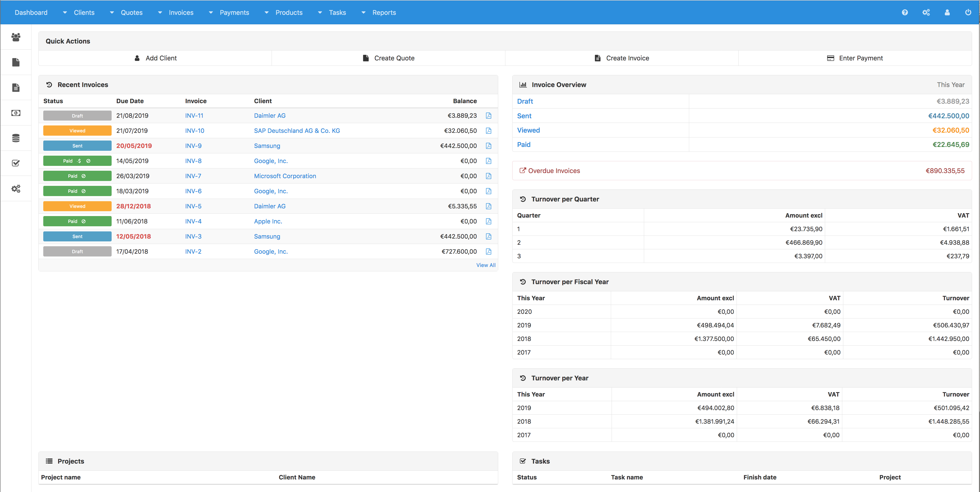Click overdue due date 28/12/2018
This screenshot has width=980, height=492.
click(x=134, y=206)
